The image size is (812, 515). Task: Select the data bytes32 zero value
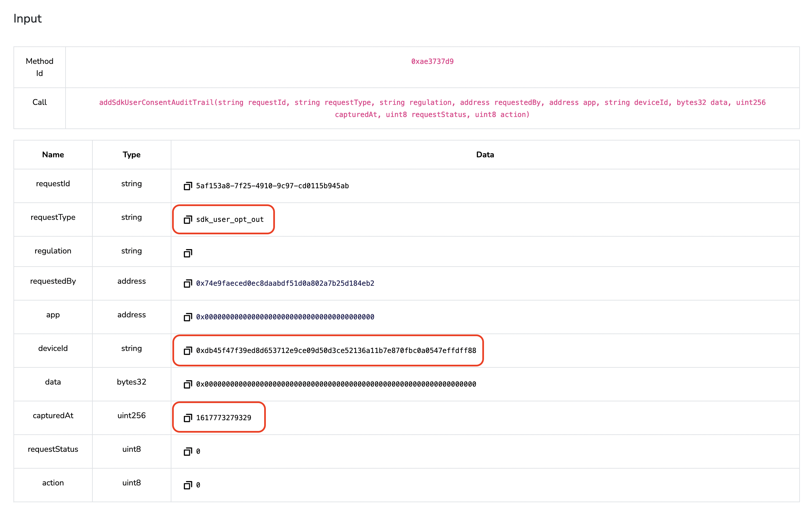(x=336, y=384)
